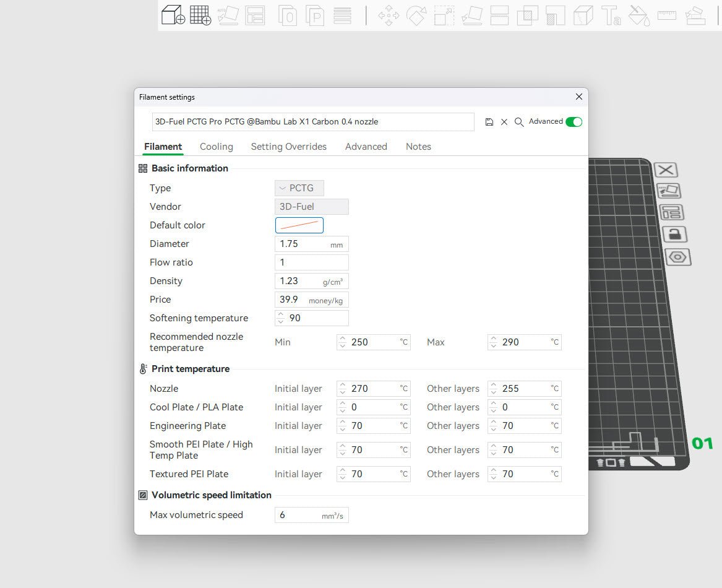
Task: Open the filament Type dropdown showing PCTG
Action: click(299, 188)
